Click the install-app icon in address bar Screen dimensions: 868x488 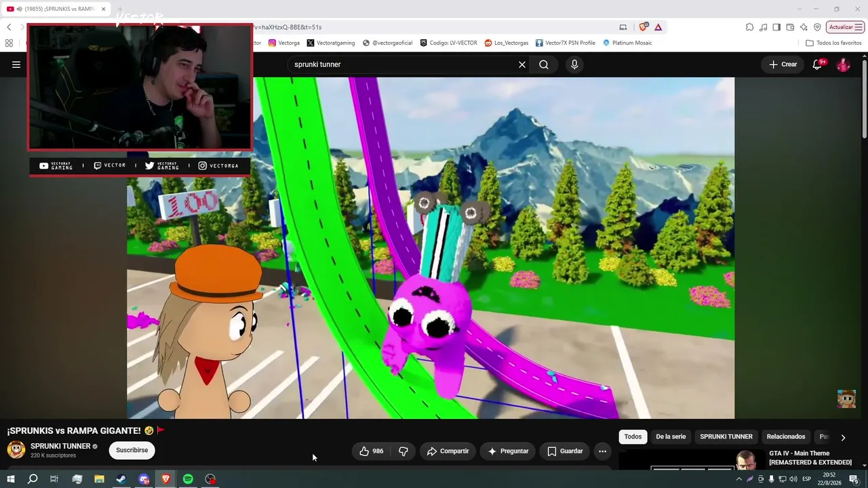(x=623, y=27)
